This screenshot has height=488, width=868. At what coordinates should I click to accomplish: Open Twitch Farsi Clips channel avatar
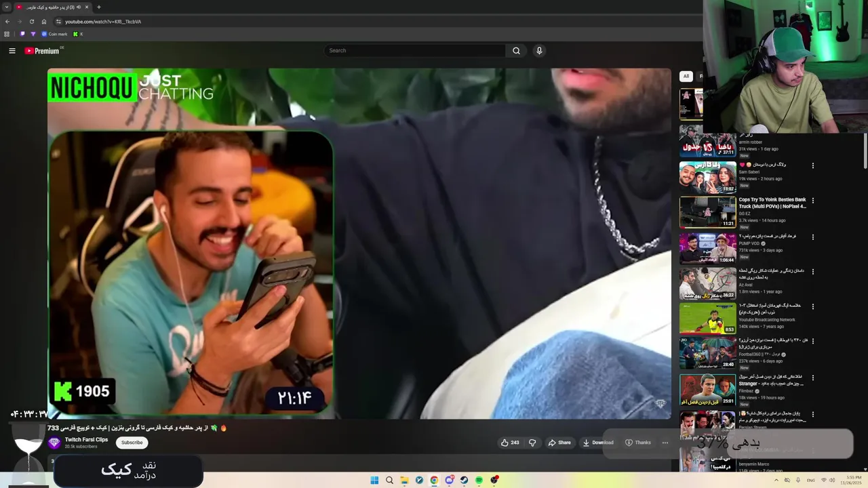(54, 443)
